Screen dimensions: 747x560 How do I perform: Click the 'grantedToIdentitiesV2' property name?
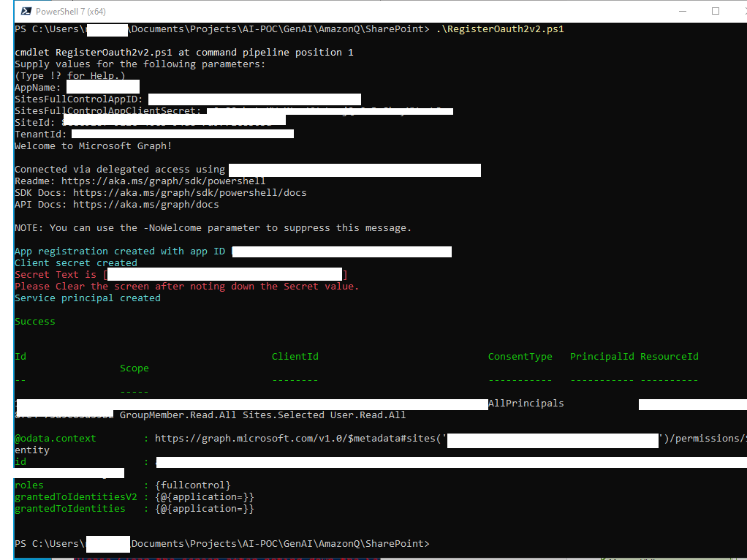(x=76, y=497)
